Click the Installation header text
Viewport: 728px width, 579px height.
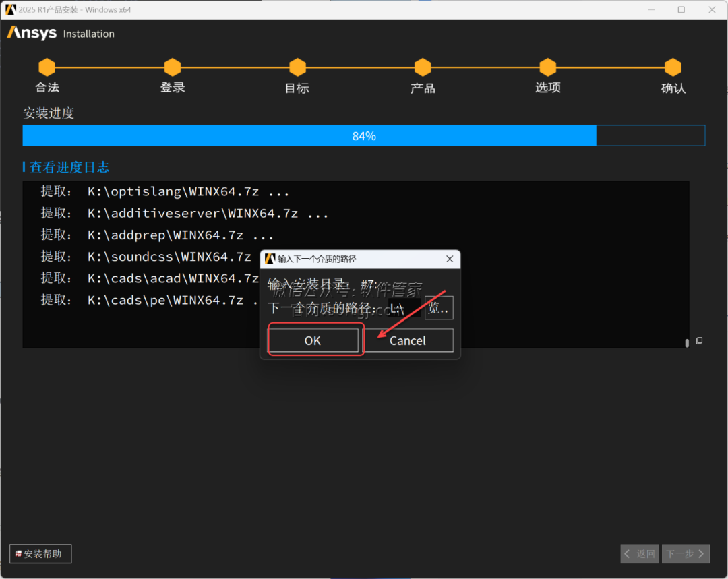[x=89, y=34]
